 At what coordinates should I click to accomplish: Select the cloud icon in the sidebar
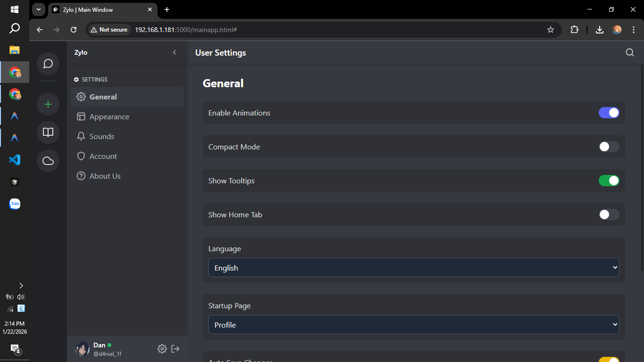tap(48, 161)
